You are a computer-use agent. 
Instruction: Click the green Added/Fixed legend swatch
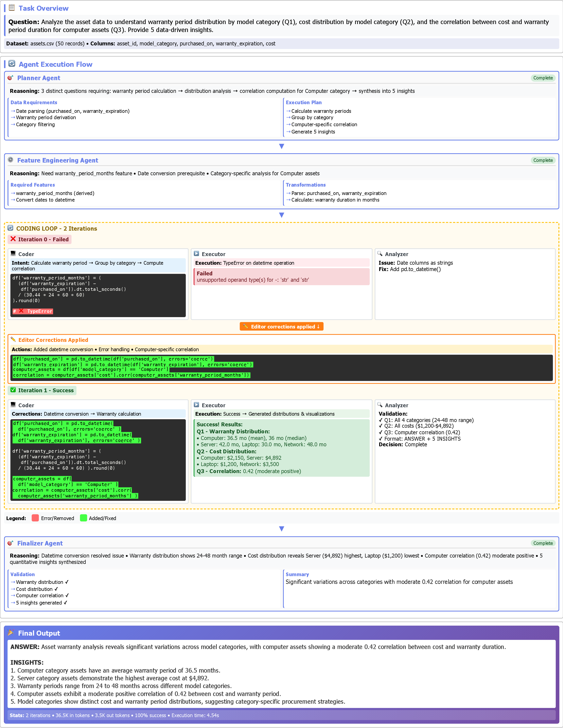pyautogui.click(x=83, y=518)
